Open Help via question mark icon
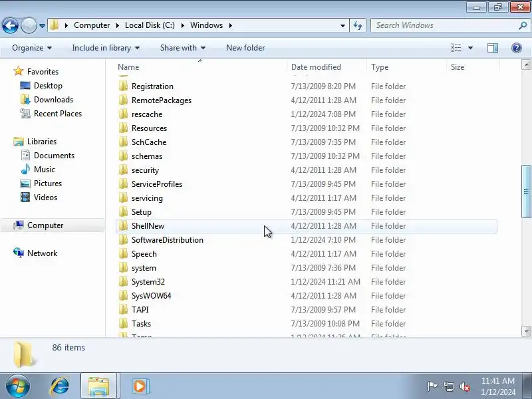 [x=517, y=48]
